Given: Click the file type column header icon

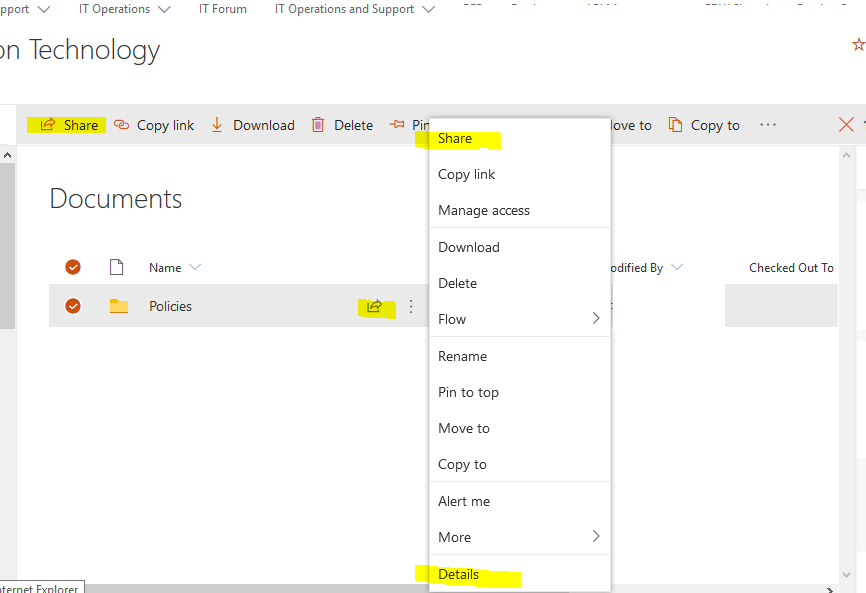Looking at the screenshot, I should 116,267.
